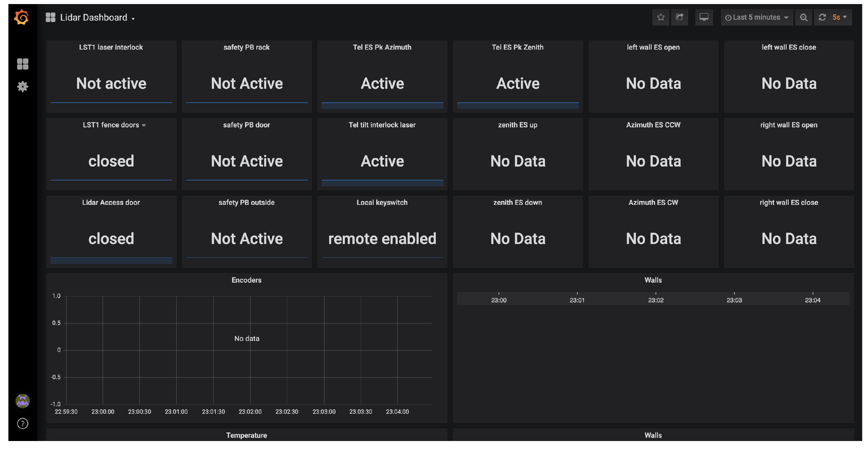Click the user avatar in sidebar
Viewport: 868px width, 450px height.
click(x=23, y=401)
